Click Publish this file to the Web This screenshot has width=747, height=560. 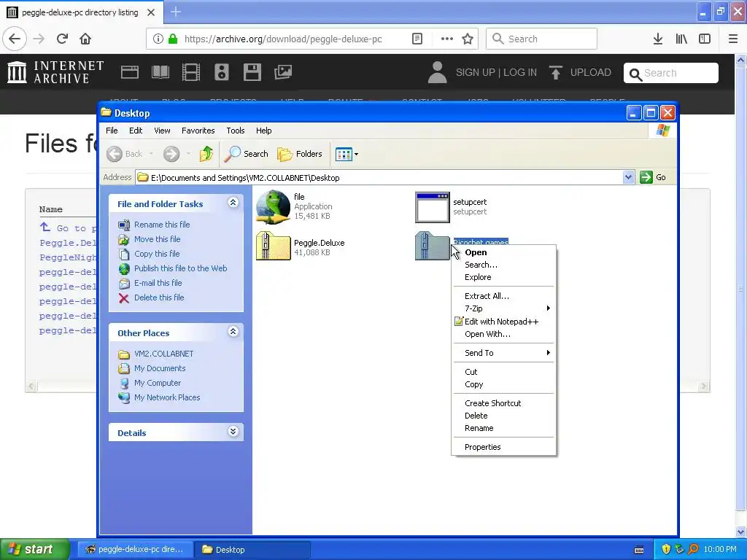(181, 268)
